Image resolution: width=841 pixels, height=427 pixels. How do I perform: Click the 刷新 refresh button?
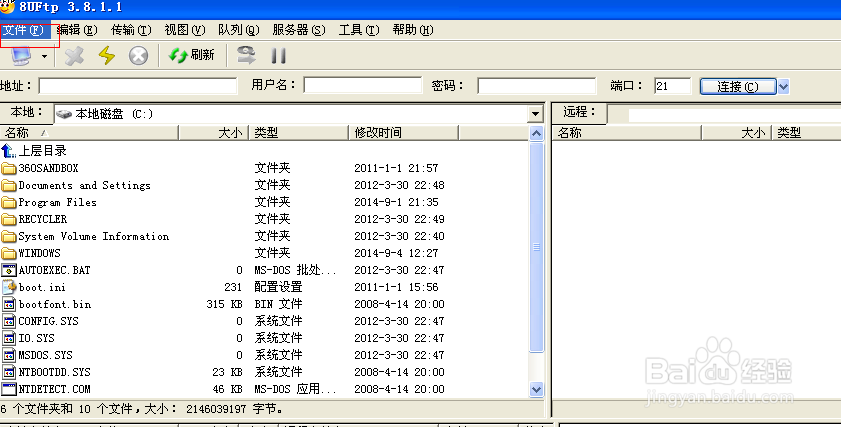[191, 55]
